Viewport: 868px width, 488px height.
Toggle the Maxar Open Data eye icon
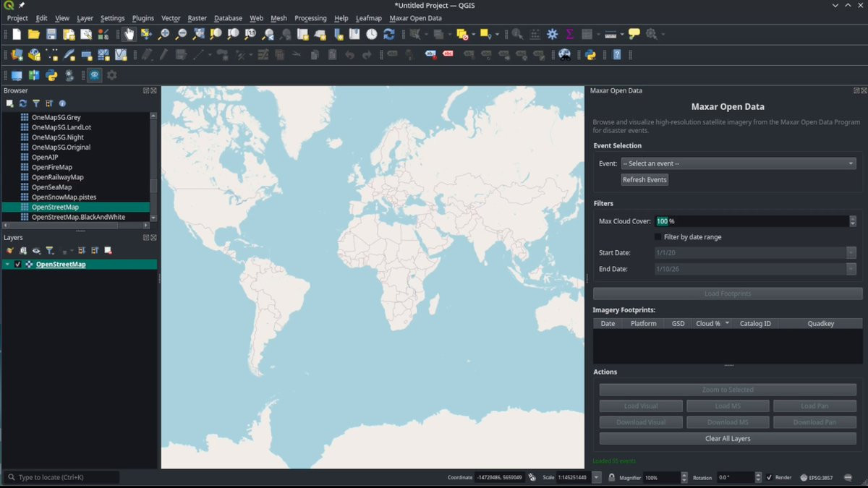point(95,74)
